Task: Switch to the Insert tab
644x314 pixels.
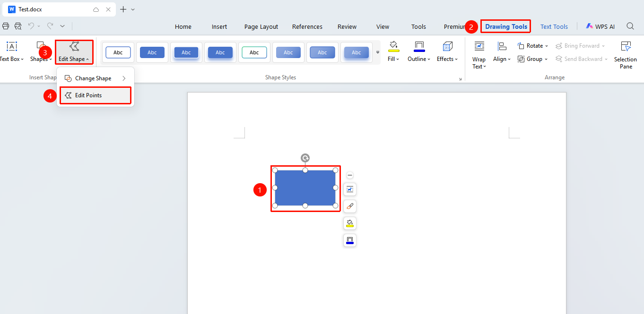Action: (219, 26)
